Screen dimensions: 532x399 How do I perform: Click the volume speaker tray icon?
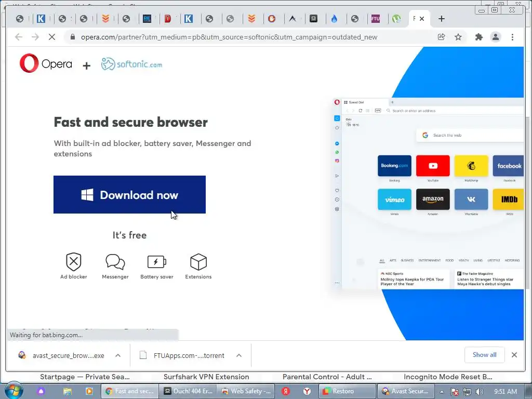point(479,392)
